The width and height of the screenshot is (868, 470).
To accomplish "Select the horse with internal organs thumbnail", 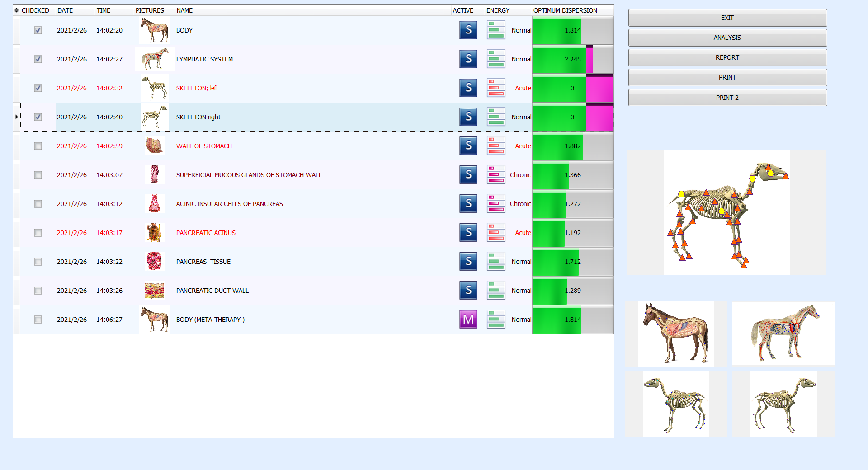I will click(676, 334).
